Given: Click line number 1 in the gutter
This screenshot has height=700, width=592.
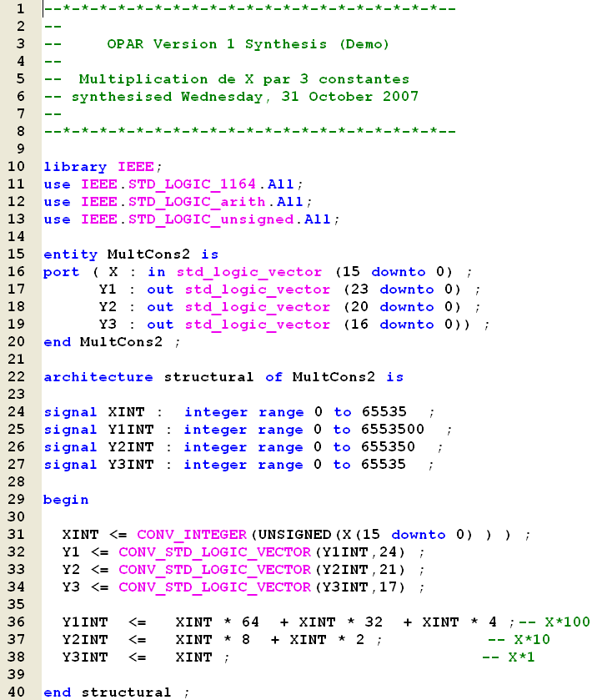Looking at the screenshot, I should (x=21, y=8).
